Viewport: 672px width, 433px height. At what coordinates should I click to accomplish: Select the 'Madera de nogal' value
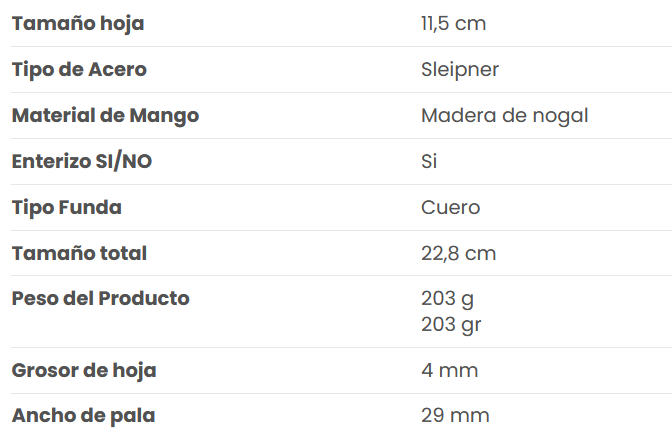[504, 116]
